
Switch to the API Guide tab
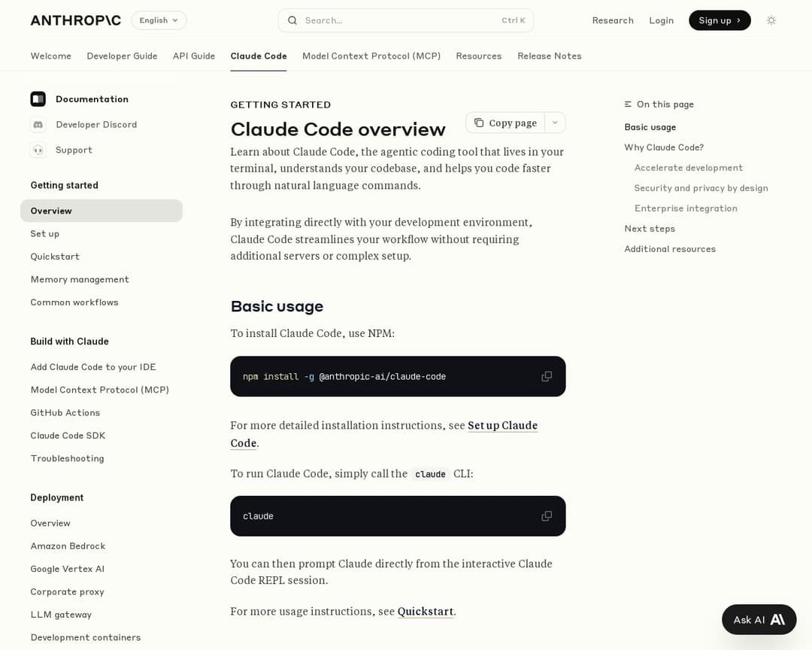(194, 56)
